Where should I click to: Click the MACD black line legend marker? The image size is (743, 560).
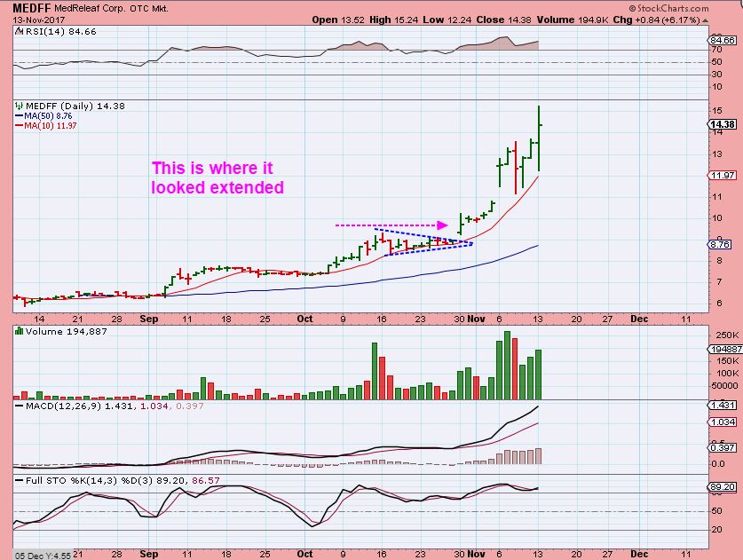pyautogui.click(x=19, y=406)
